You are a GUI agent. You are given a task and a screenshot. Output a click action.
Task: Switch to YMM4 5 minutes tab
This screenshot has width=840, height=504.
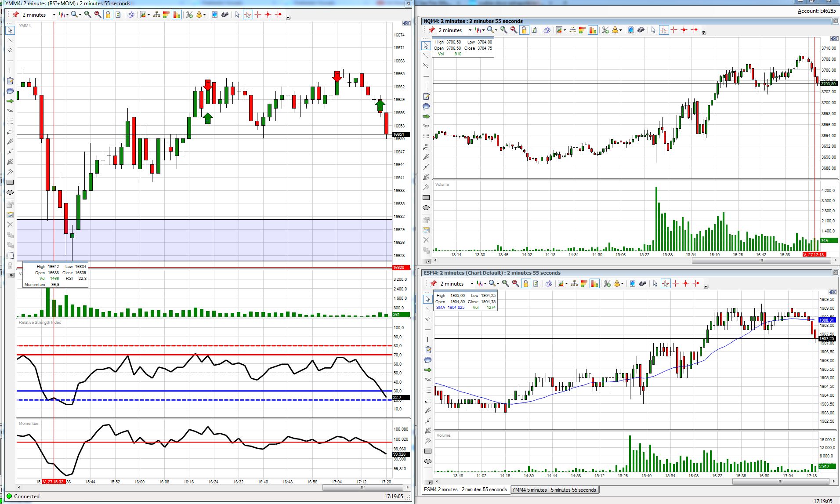tap(554, 490)
